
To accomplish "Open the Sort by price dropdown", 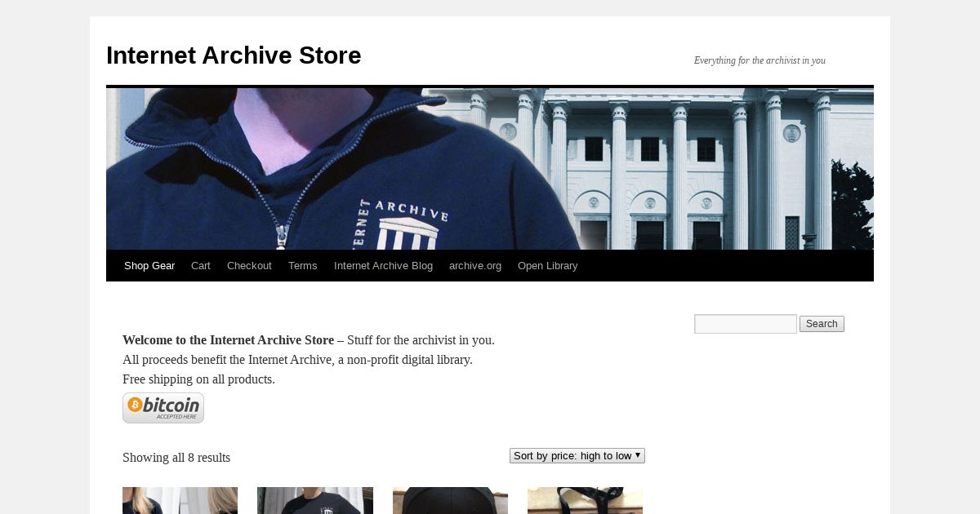I will pyautogui.click(x=577, y=456).
